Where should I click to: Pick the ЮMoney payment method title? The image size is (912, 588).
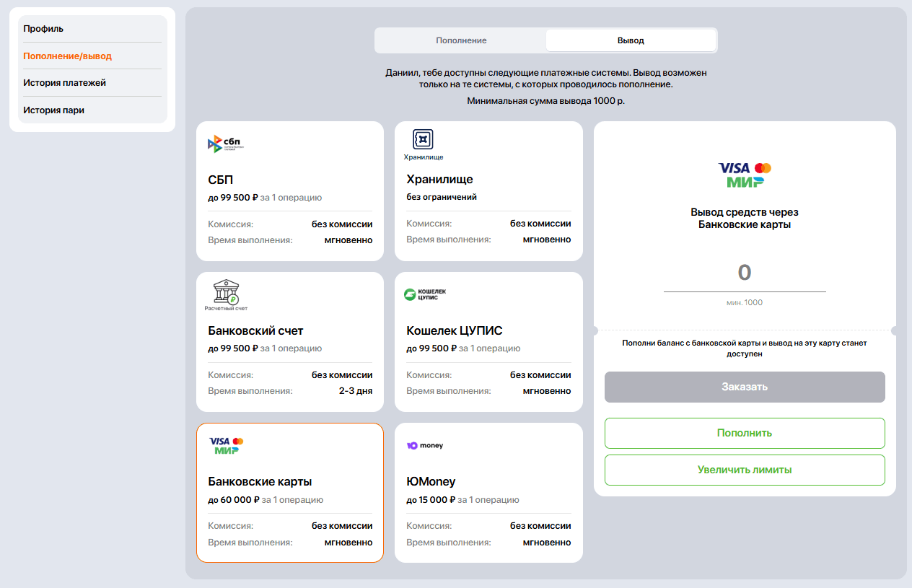[431, 481]
